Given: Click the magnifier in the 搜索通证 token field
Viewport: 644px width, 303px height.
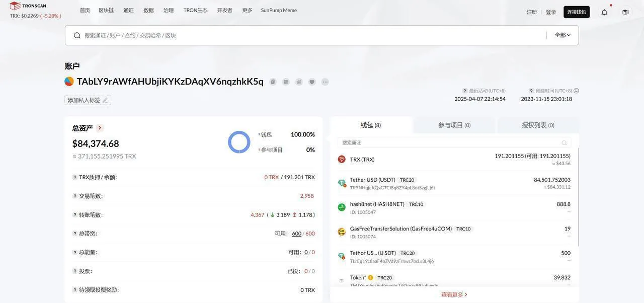Looking at the screenshot, I should [x=564, y=143].
